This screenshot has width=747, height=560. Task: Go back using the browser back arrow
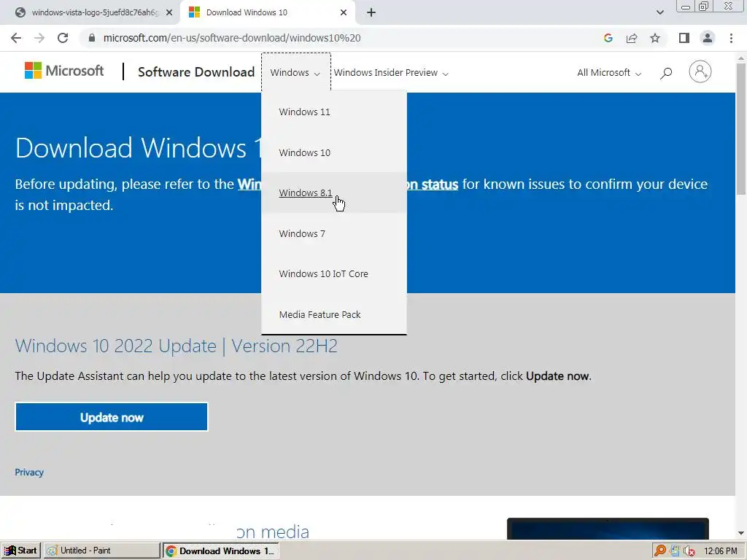[16, 38]
